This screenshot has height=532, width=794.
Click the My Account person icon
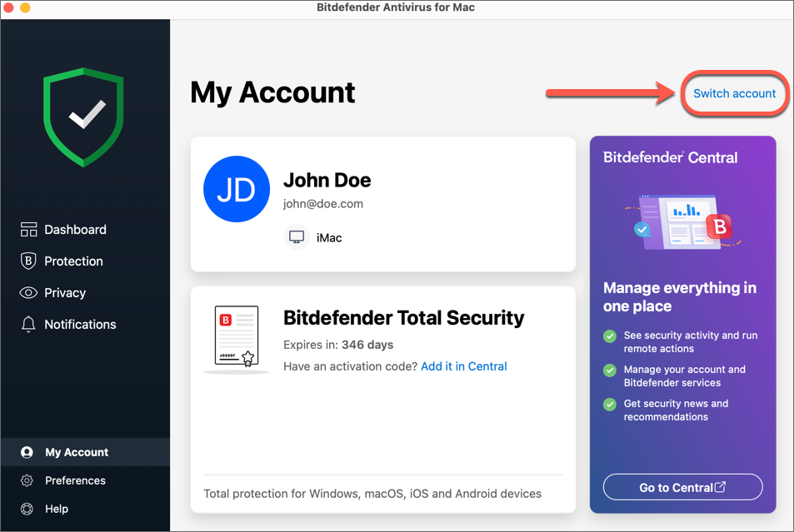27,452
